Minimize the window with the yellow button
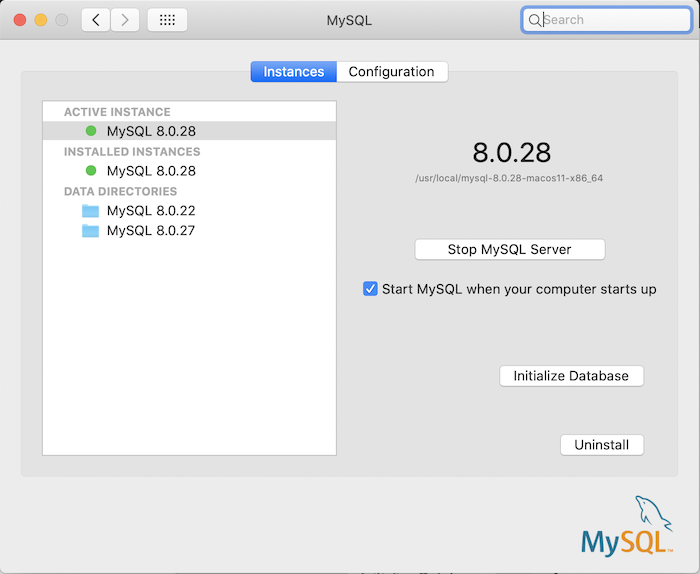 (x=41, y=20)
